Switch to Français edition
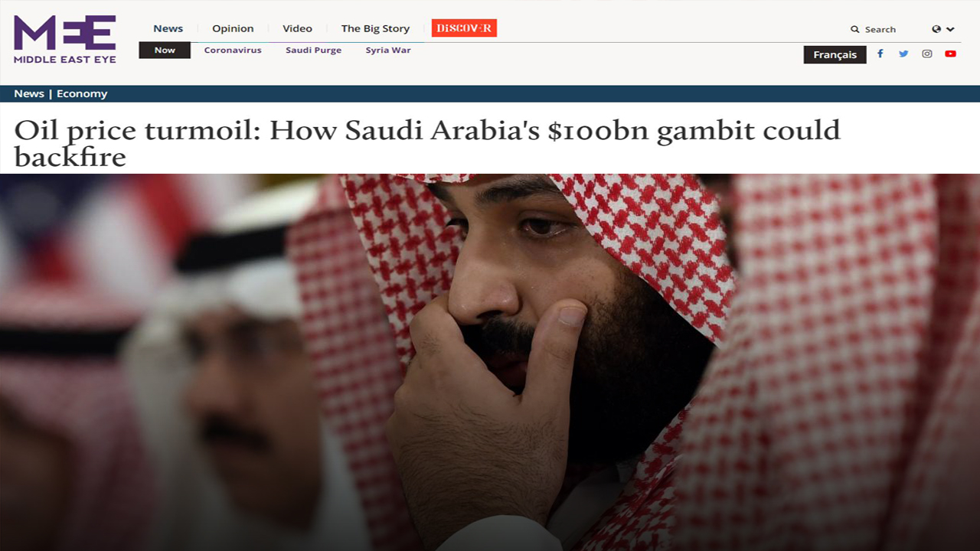Viewport: 980px width, 551px height. [x=835, y=54]
